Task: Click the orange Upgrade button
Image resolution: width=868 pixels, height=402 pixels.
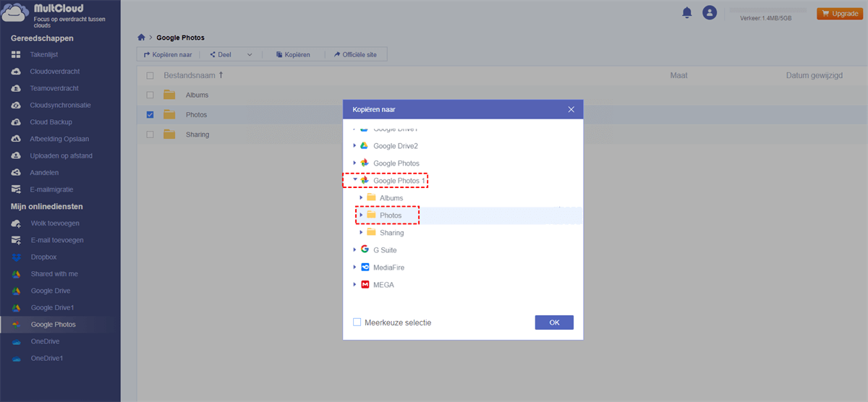Action: [840, 13]
